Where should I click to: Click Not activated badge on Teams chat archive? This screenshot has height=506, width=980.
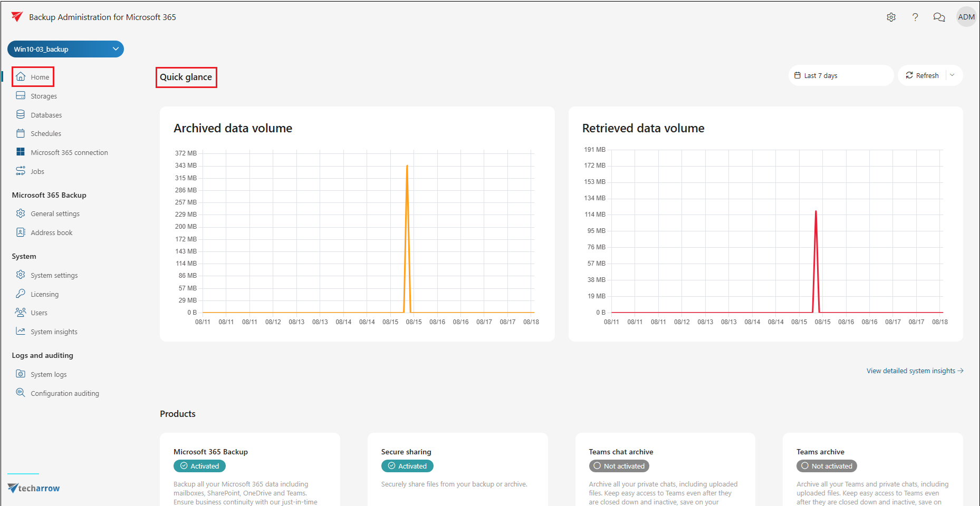tap(619, 466)
